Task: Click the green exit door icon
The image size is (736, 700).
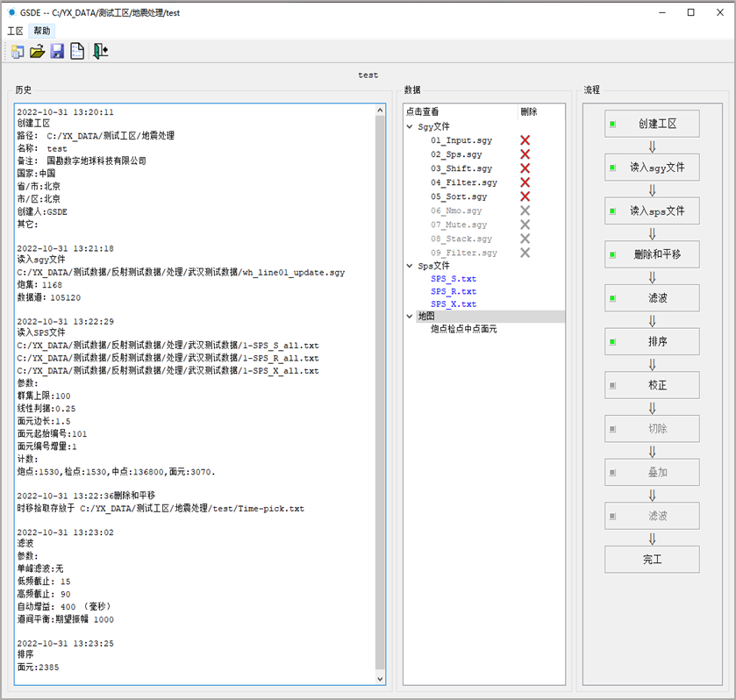Action: (x=100, y=51)
